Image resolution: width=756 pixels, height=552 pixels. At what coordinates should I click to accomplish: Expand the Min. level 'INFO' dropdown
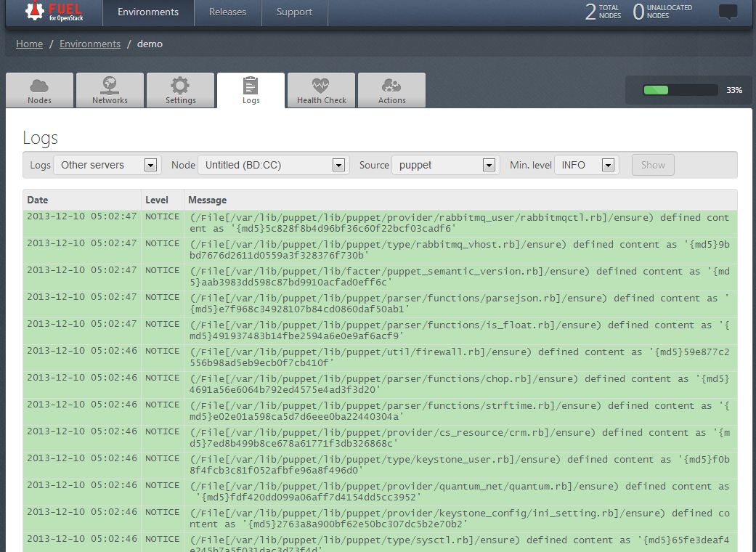587,165
